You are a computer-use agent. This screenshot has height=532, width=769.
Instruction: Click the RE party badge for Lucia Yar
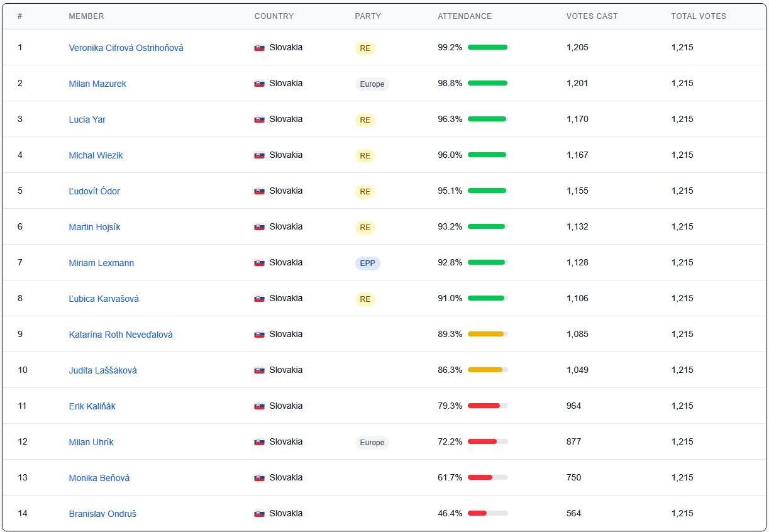tap(365, 120)
